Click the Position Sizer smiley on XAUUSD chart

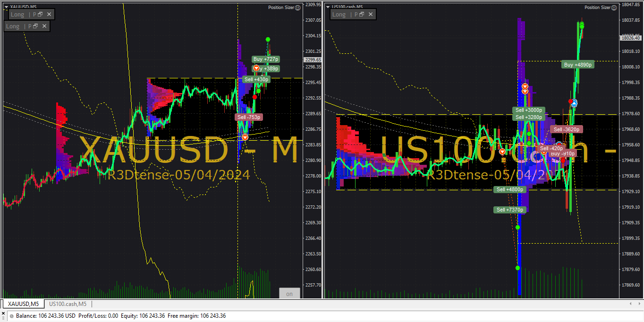pyautogui.click(x=298, y=8)
